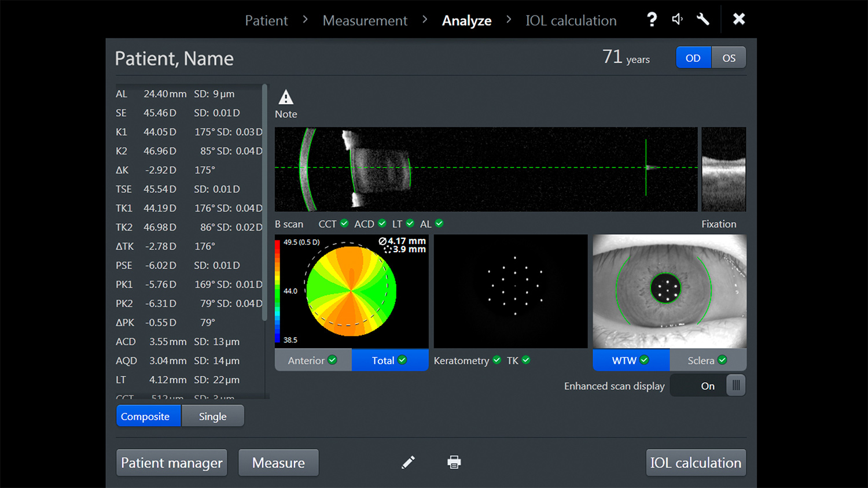The width and height of the screenshot is (868, 488).
Task: Open the Patient manager
Action: click(x=171, y=463)
